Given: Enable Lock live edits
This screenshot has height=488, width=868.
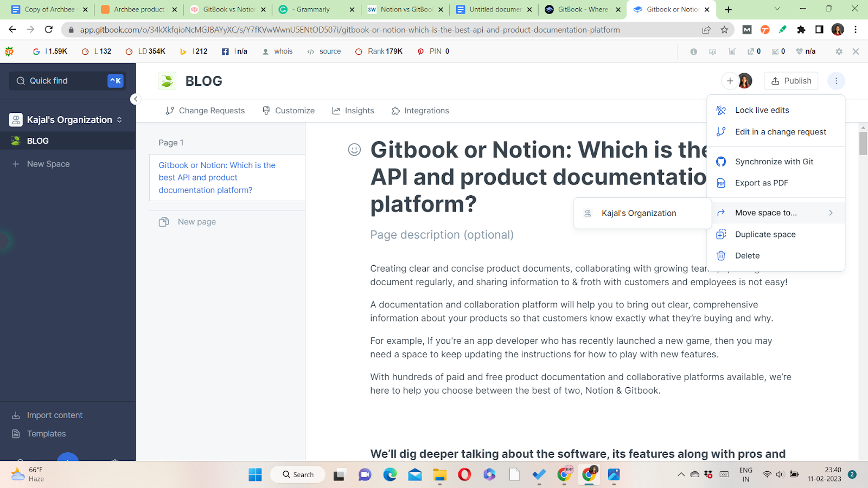Looking at the screenshot, I should pos(762,110).
